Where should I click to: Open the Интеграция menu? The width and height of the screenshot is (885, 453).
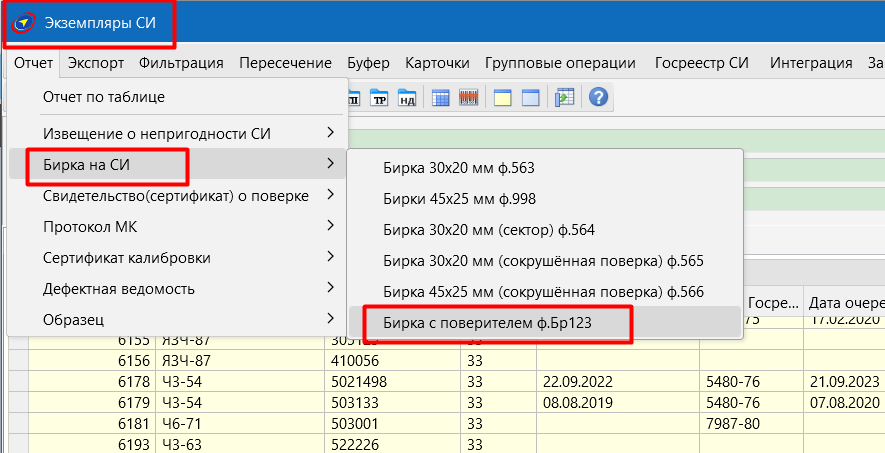pos(811,63)
